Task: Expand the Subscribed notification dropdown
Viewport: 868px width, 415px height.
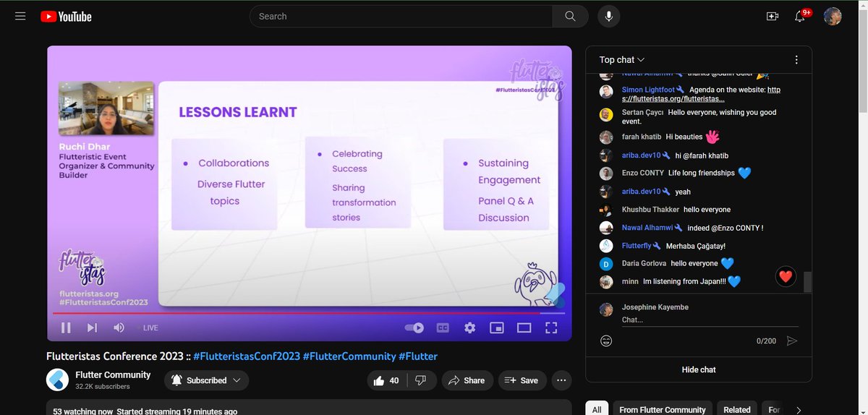Action: pyautogui.click(x=206, y=380)
